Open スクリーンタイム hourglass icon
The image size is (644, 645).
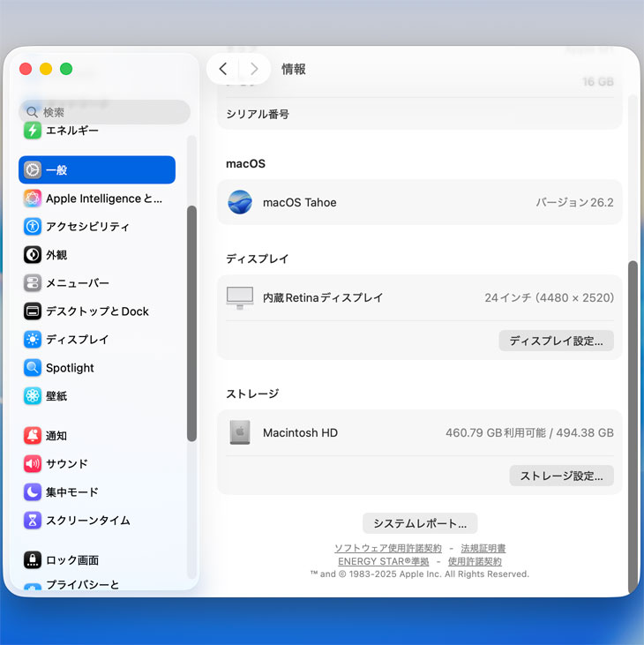point(33,521)
